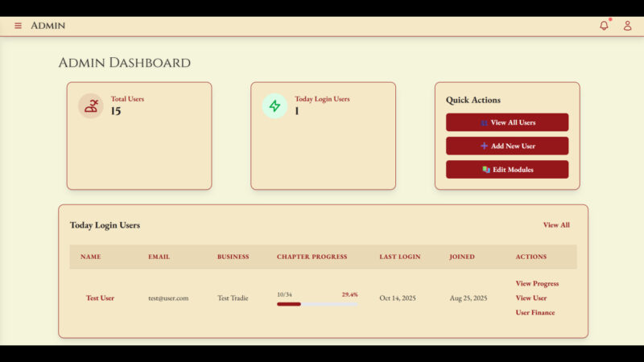Click the ACTIONS column header
The height and width of the screenshot is (362, 644).
[530, 257]
